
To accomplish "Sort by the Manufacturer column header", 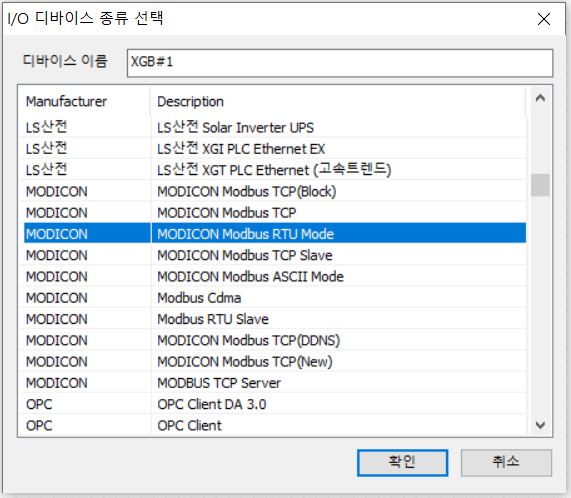I will coord(84,102).
